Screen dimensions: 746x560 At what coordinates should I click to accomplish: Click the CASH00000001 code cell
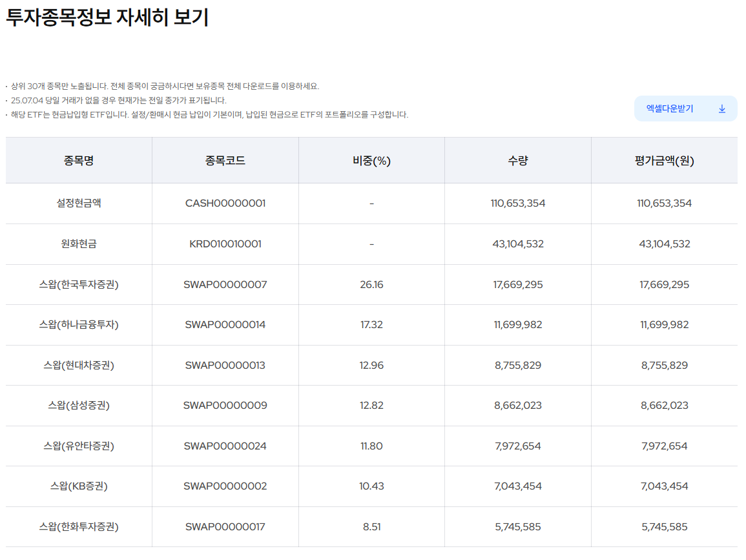225,203
